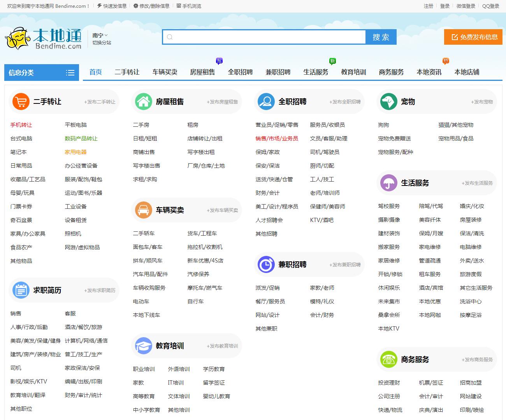Select the 本地店铺 navigation tab
Image resolution: width=506 pixels, height=420 pixels.
[x=467, y=72]
